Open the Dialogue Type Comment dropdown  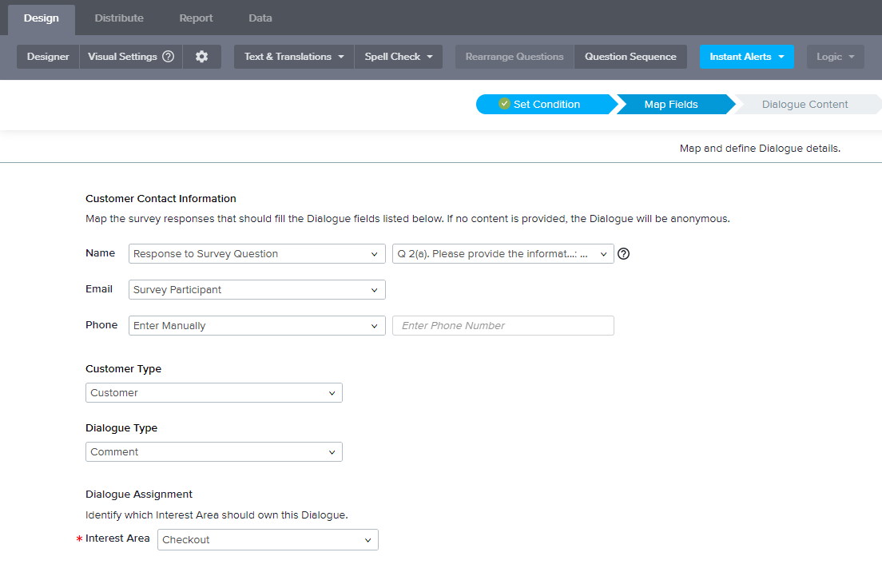pyautogui.click(x=213, y=452)
